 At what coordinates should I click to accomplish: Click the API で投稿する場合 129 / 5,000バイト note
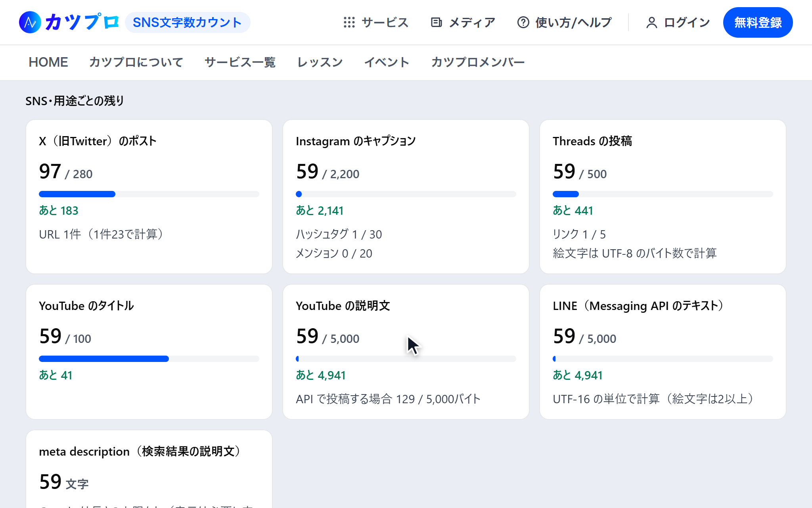tap(388, 399)
